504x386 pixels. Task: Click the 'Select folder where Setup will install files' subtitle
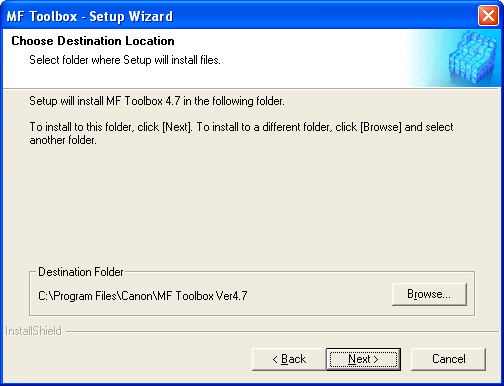(125, 60)
